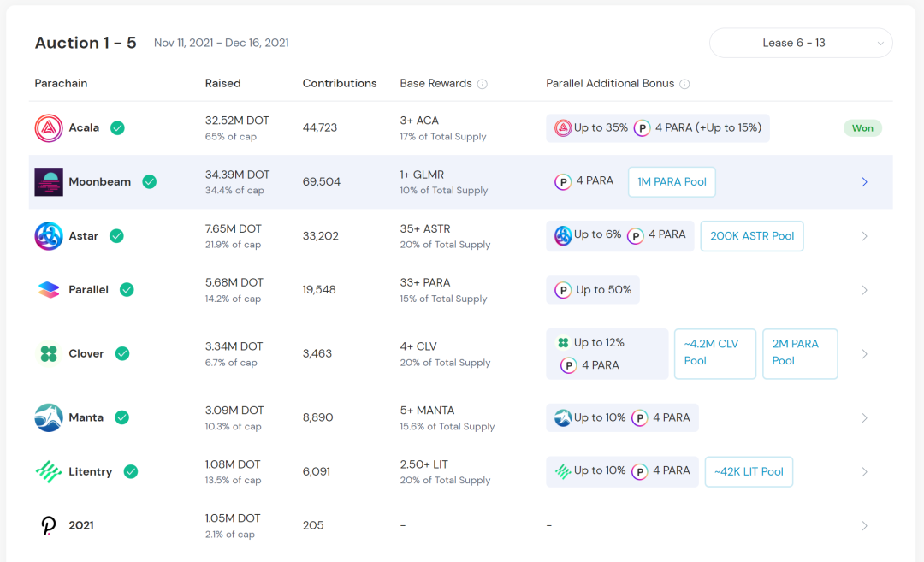This screenshot has width=924, height=562.
Task: Click the Polkadot logo beside 2021
Action: coord(48,525)
